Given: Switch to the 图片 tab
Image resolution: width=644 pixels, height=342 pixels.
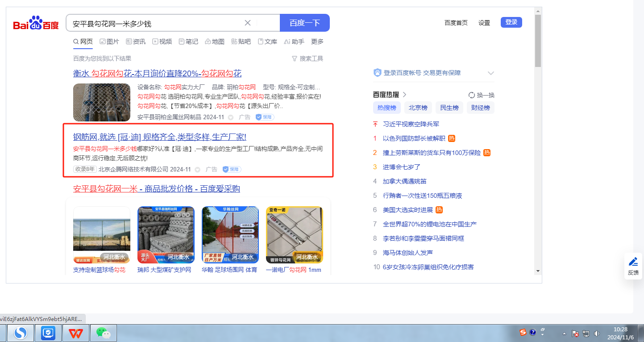Looking at the screenshot, I should 109,42.
